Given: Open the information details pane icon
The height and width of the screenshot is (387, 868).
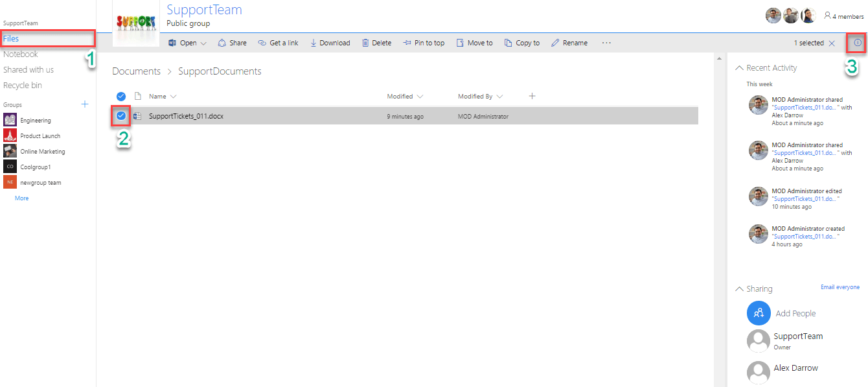Looking at the screenshot, I should [x=858, y=43].
